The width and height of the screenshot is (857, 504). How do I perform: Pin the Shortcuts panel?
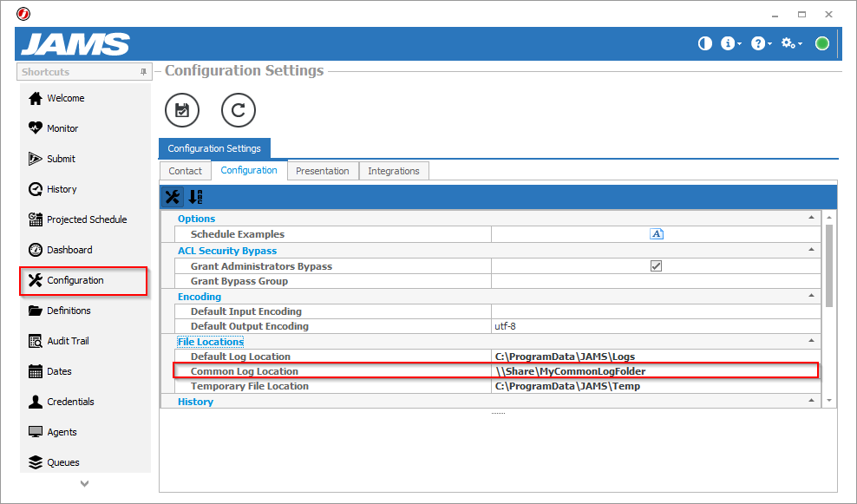click(x=143, y=72)
